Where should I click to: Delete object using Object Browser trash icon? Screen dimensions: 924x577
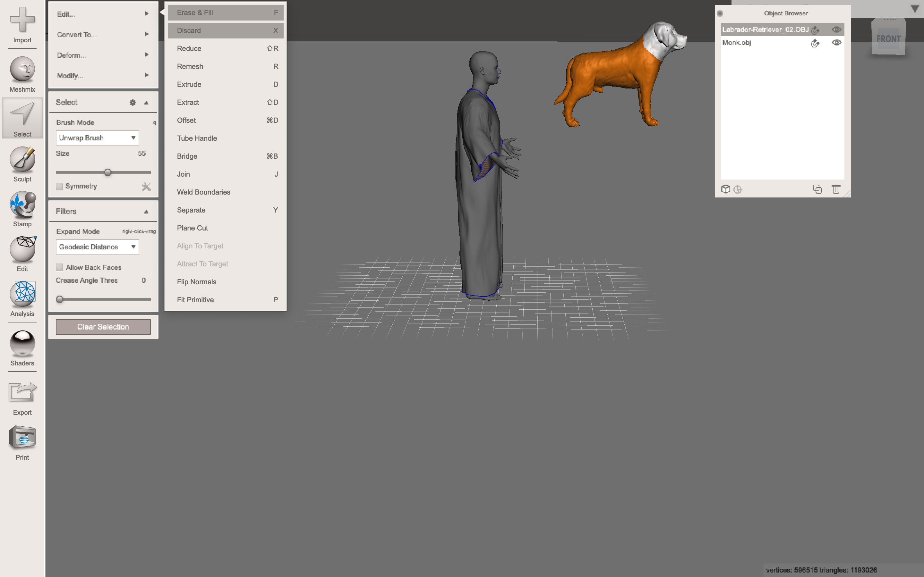click(x=836, y=189)
